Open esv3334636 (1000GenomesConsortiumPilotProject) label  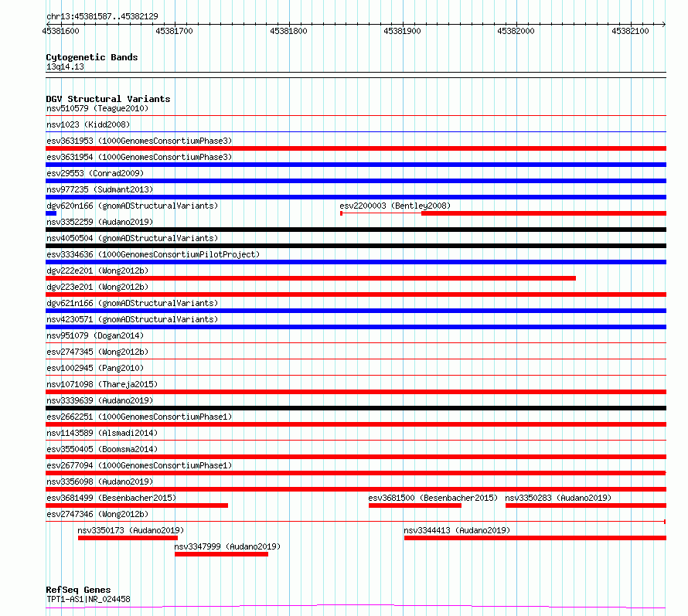[x=153, y=254]
